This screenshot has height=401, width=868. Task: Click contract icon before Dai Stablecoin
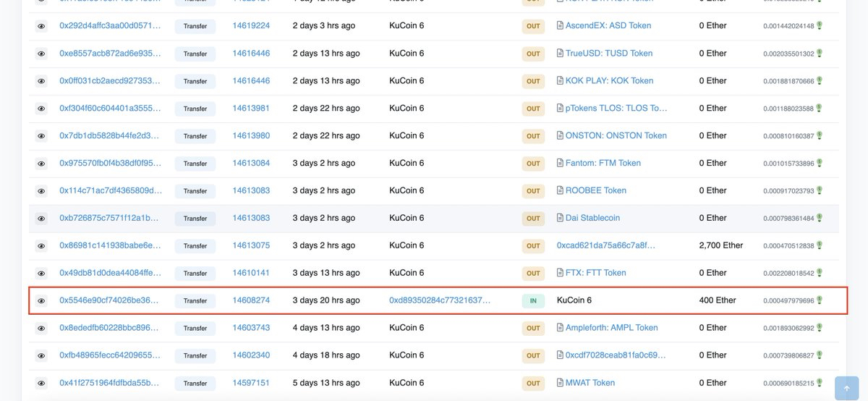tap(560, 218)
